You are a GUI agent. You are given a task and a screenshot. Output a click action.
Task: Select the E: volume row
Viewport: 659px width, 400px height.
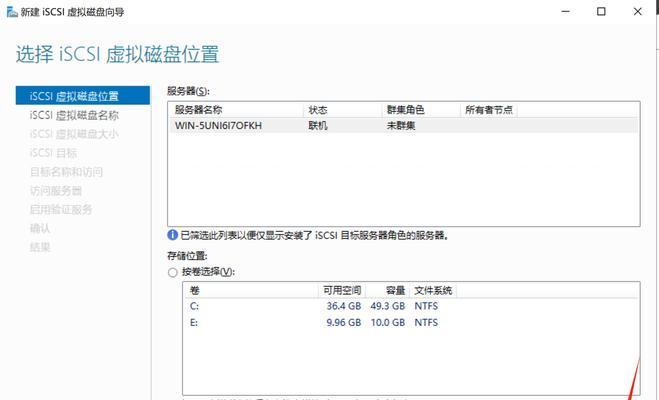click(411, 322)
